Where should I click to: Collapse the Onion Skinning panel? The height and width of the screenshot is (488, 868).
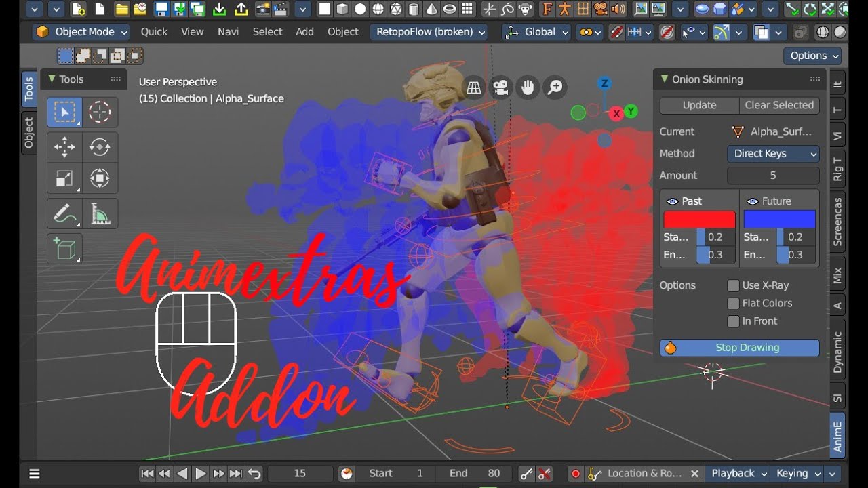pyautogui.click(x=665, y=79)
